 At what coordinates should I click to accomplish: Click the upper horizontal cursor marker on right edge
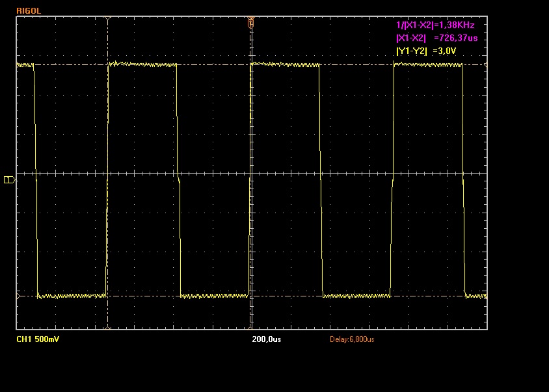tap(485, 65)
